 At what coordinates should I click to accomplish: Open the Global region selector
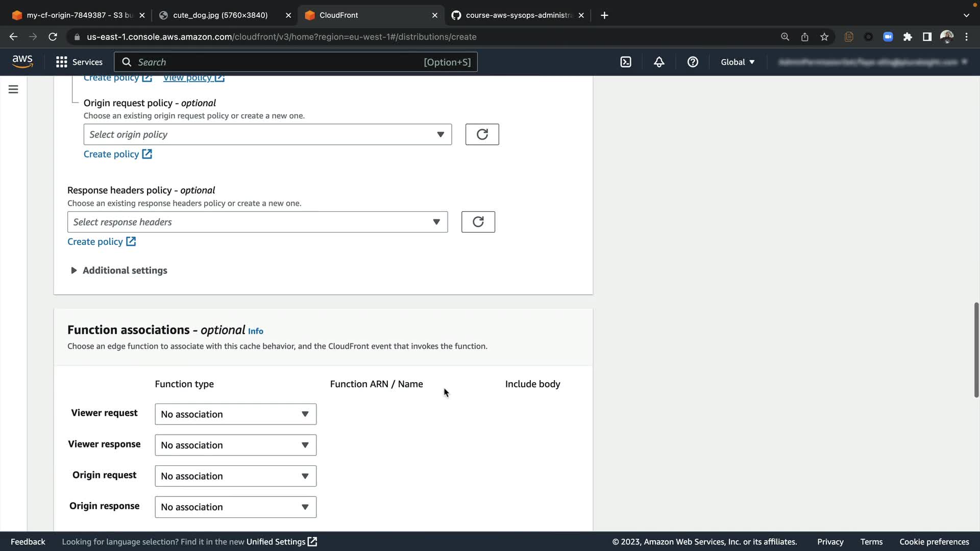coord(737,62)
